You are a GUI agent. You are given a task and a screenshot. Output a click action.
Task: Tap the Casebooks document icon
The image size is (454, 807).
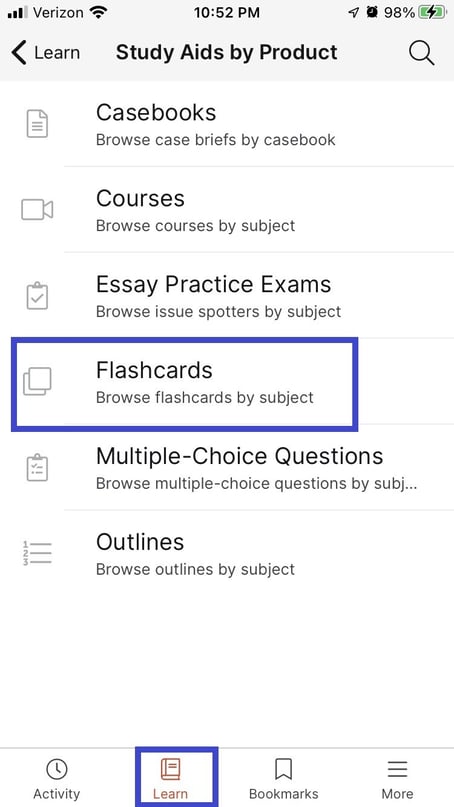point(37,124)
